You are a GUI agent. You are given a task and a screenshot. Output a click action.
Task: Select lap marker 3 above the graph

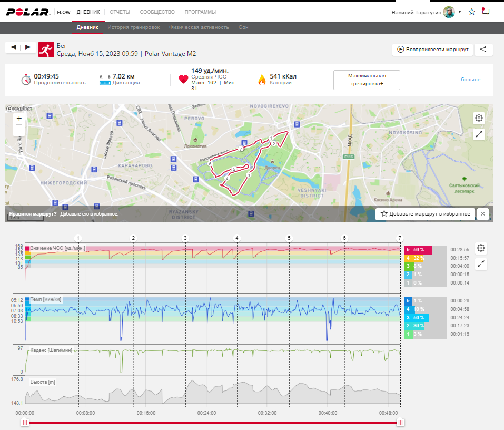tap(185, 238)
